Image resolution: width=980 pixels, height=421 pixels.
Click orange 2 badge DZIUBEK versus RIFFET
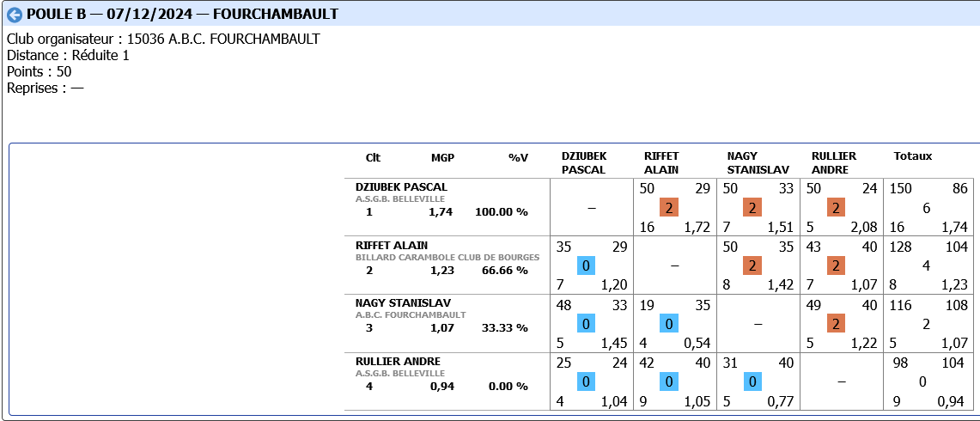coord(669,208)
